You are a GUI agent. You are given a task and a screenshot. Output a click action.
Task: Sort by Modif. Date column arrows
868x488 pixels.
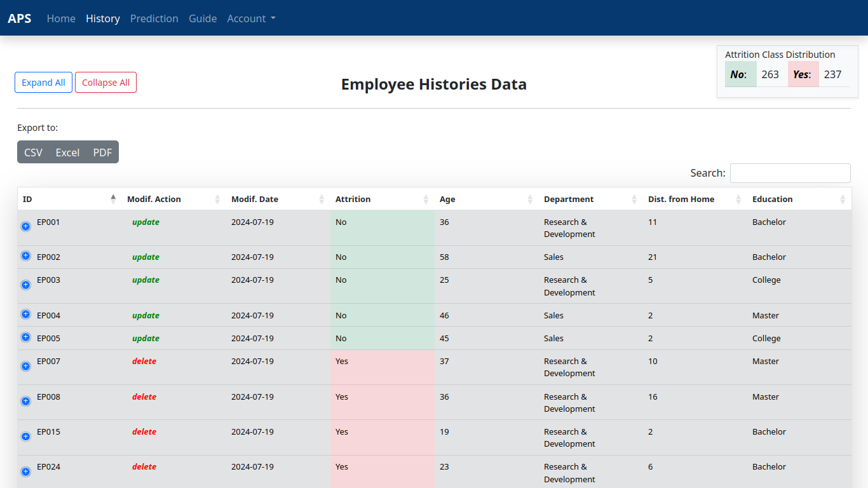(x=322, y=199)
